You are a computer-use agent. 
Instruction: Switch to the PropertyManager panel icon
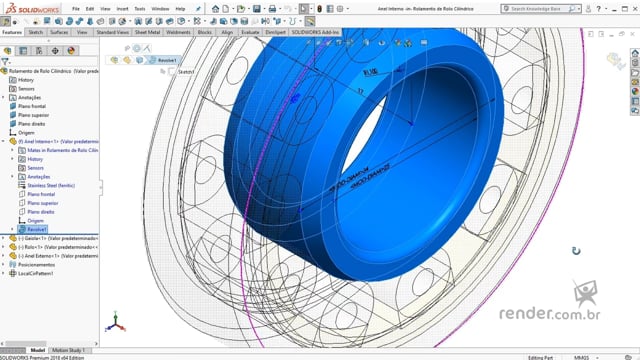tap(23, 51)
